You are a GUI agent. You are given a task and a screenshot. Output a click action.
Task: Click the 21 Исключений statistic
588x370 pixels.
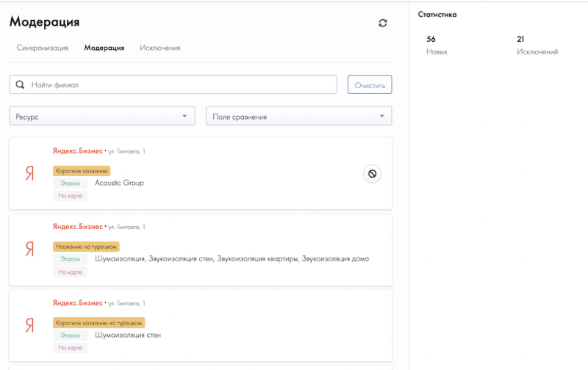click(537, 45)
